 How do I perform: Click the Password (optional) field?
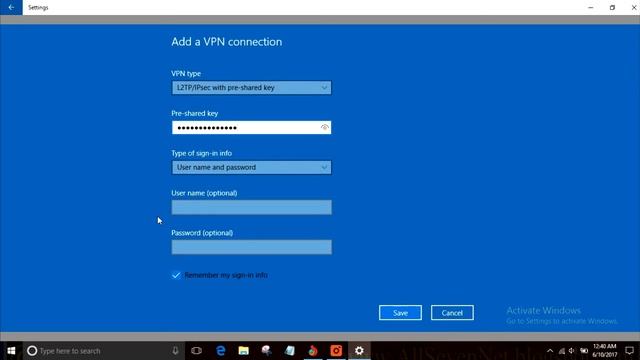251,247
